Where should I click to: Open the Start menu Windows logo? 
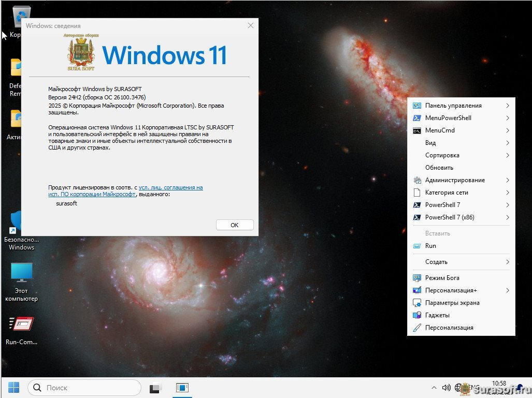[14, 387]
